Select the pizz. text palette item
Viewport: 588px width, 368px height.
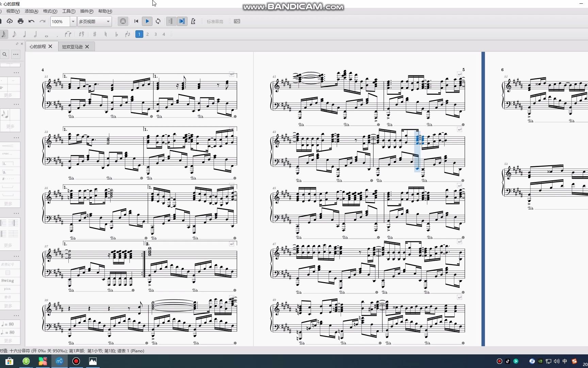pyautogui.click(x=7, y=289)
